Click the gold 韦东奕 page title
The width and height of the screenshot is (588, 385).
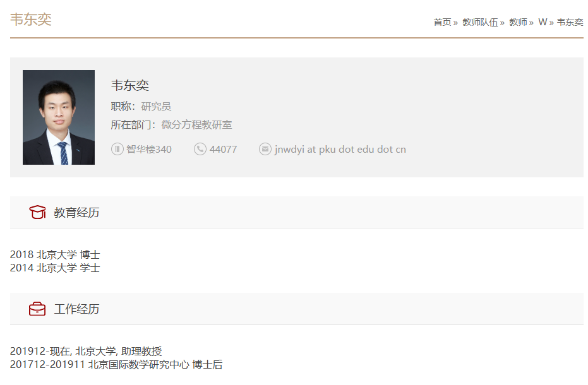[30, 20]
